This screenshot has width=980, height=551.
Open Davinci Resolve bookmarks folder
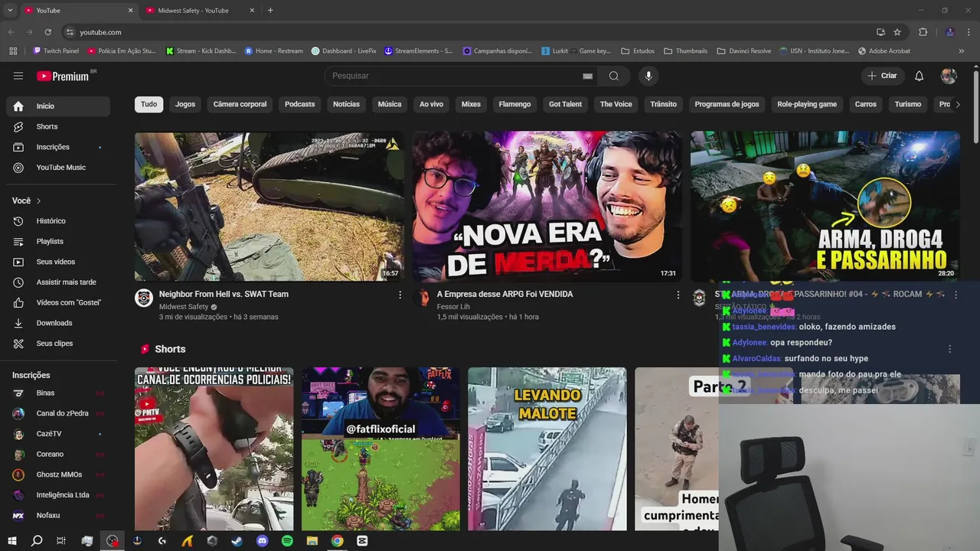[x=743, y=51]
